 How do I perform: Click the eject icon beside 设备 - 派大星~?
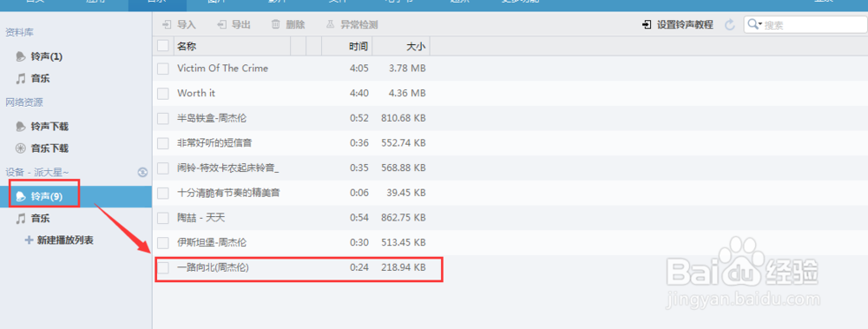(x=142, y=172)
